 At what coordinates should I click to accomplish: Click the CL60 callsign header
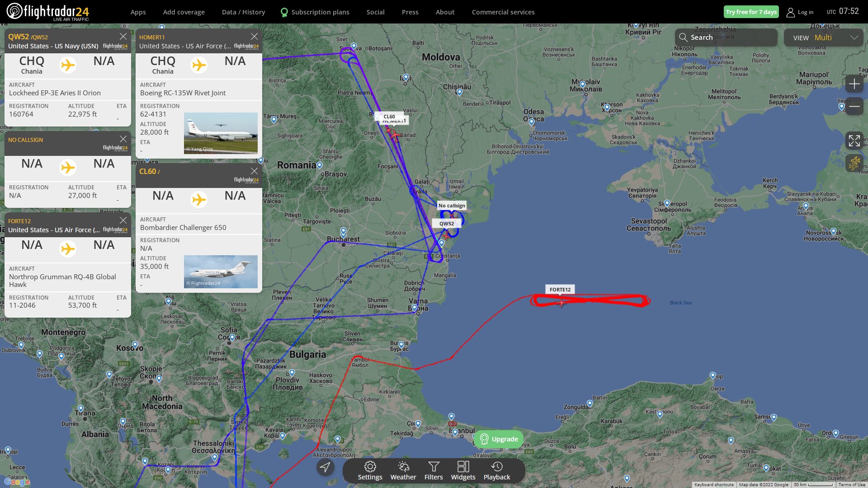[149, 171]
